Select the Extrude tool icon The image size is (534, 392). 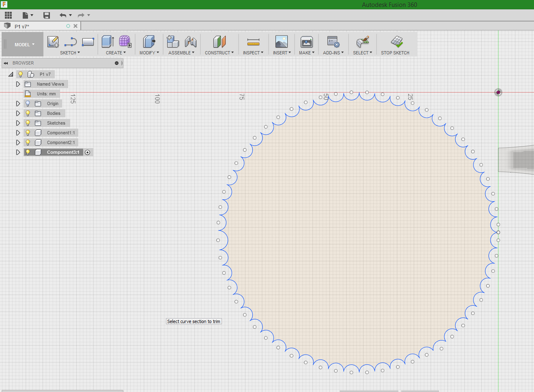[x=108, y=41]
